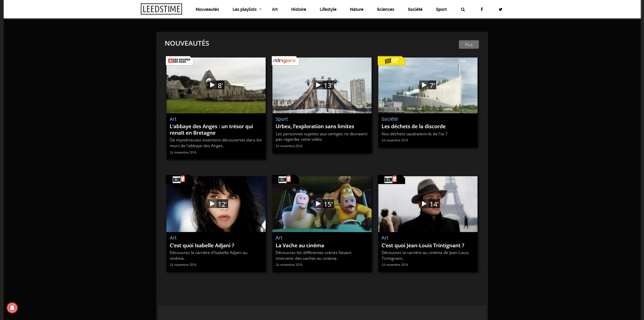Open Les déchets de la discorde title

pos(413,127)
